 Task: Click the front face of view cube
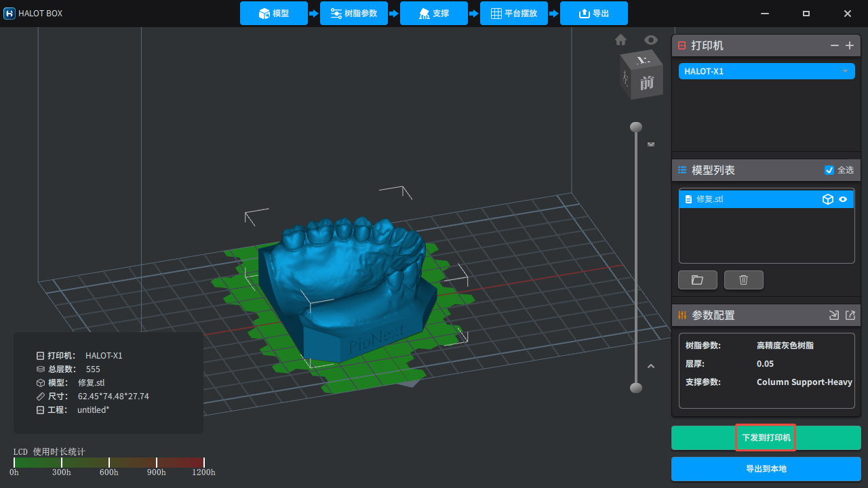[x=647, y=83]
